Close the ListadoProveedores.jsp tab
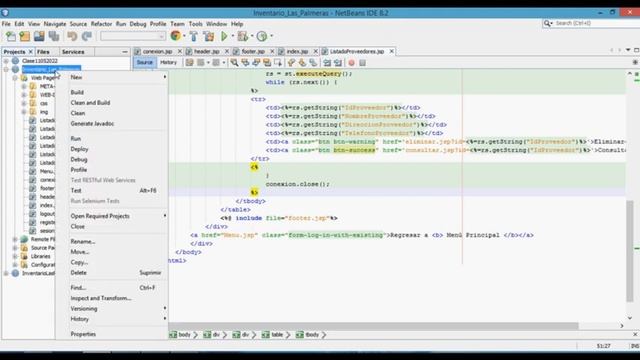The image size is (640, 360). [391, 51]
